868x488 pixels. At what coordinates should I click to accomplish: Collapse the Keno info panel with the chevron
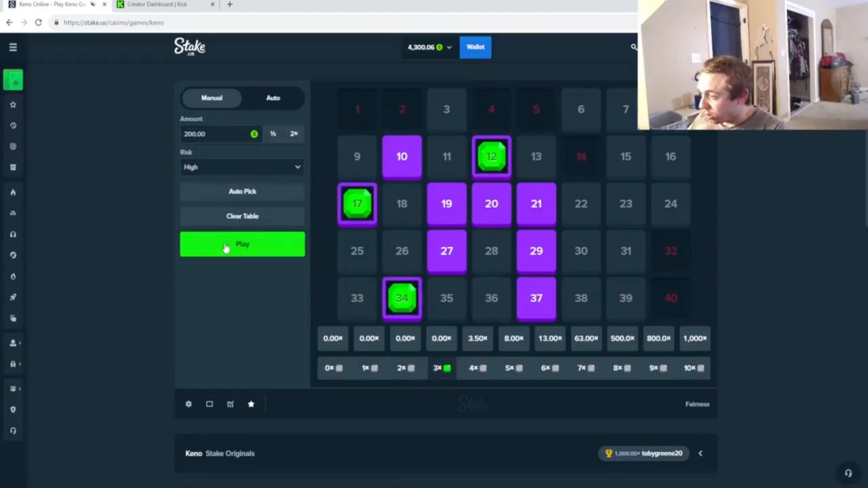(x=700, y=453)
